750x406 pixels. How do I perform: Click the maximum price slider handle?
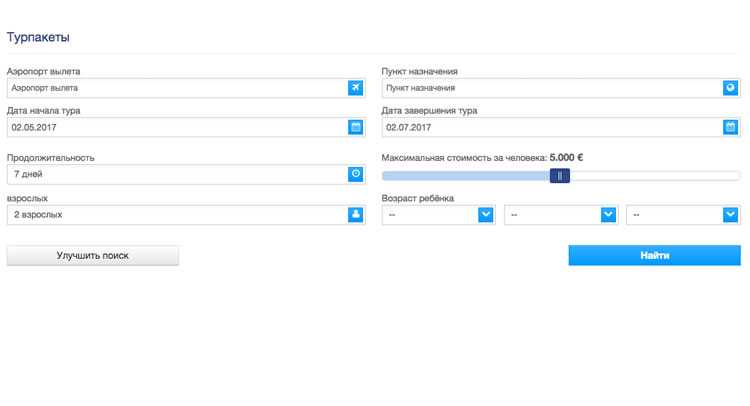(560, 176)
